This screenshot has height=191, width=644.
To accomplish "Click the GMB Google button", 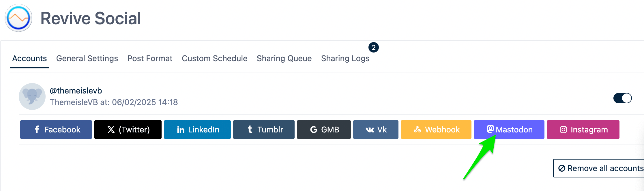I will (324, 130).
